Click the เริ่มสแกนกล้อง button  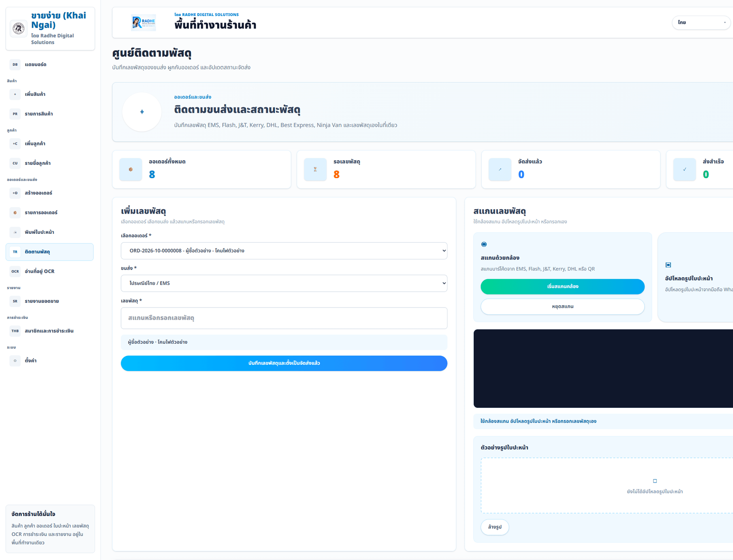coord(562,286)
